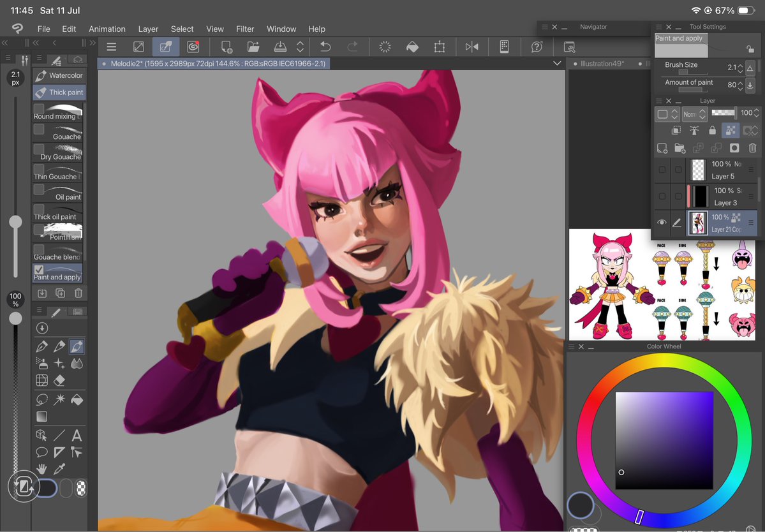Select the Pen tool
This screenshot has height=532, width=765.
click(42, 347)
